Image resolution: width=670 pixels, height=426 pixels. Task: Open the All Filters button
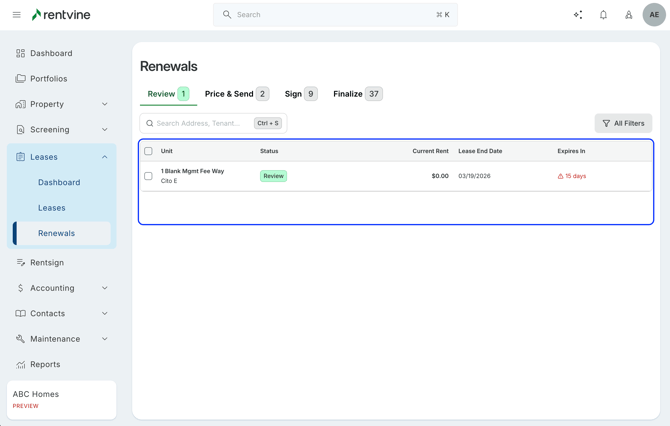623,123
